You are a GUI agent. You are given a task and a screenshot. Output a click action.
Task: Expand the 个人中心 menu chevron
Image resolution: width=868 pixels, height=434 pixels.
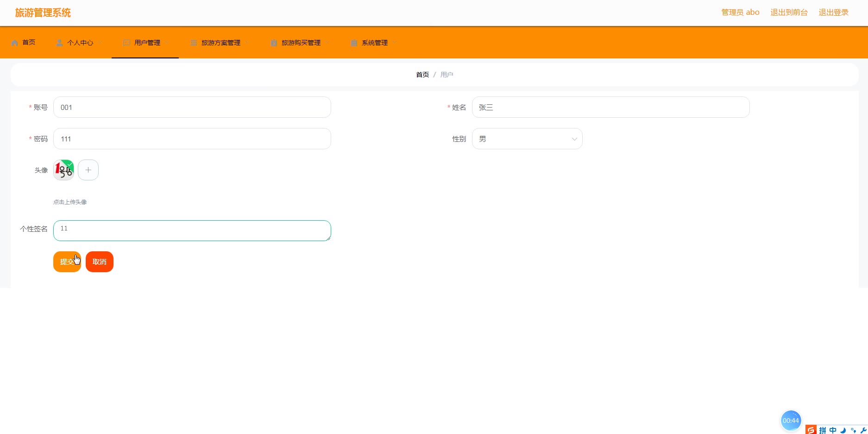point(100,43)
